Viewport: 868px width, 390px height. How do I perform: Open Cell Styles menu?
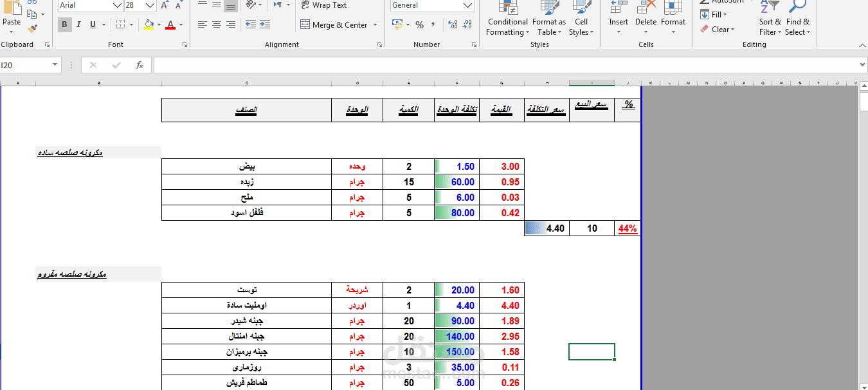point(581,19)
